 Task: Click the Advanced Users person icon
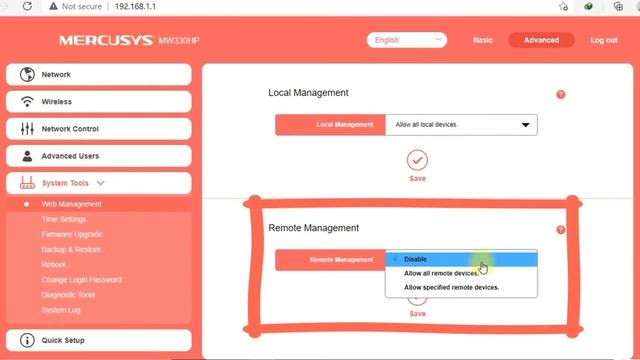pyautogui.click(x=27, y=156)
